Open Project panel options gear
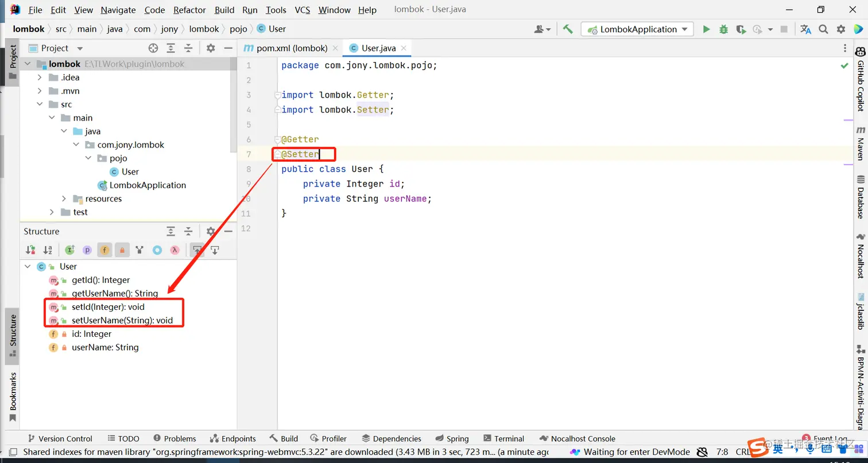Viewport: 868px width, 463px height. (x=211, y=48)
